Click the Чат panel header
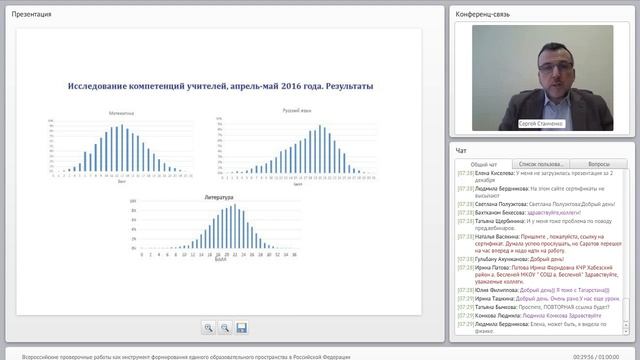 click(x=461, y=151)
